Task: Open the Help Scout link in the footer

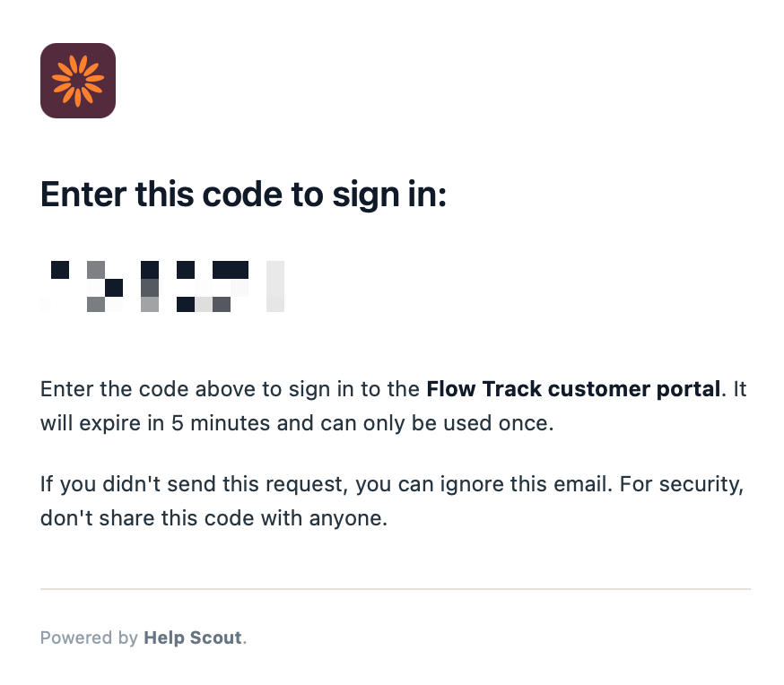Action: [193, 638]
